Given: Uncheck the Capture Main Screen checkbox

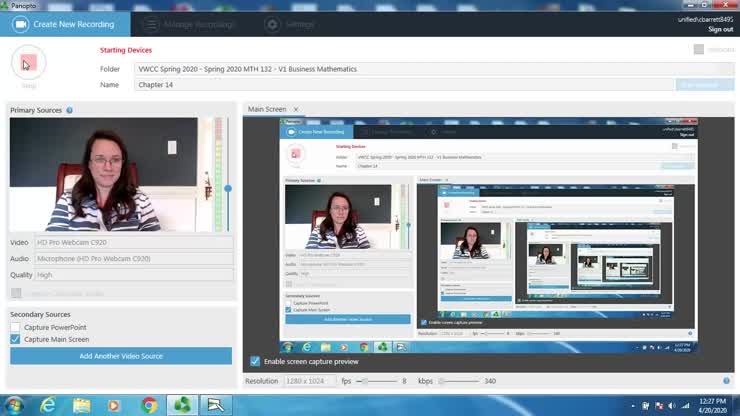Looking at the screenshot, I should coord(15,339).
